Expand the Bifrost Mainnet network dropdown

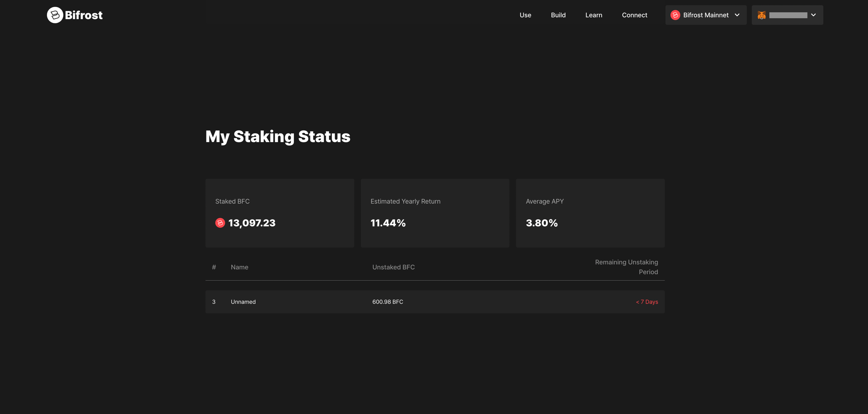706,15
